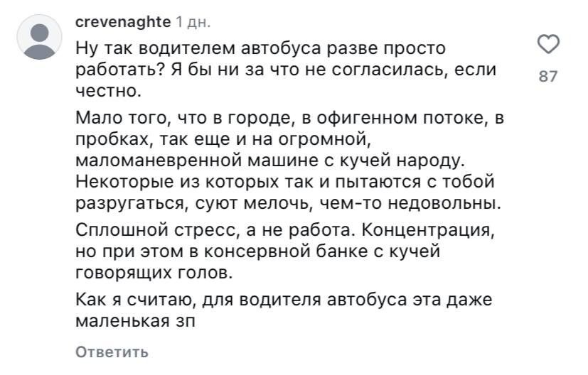Viewport: 588px width, 375px height.
Task: Click the line starting 'Мало того, что в городе'
Action: tap(289, 118)
